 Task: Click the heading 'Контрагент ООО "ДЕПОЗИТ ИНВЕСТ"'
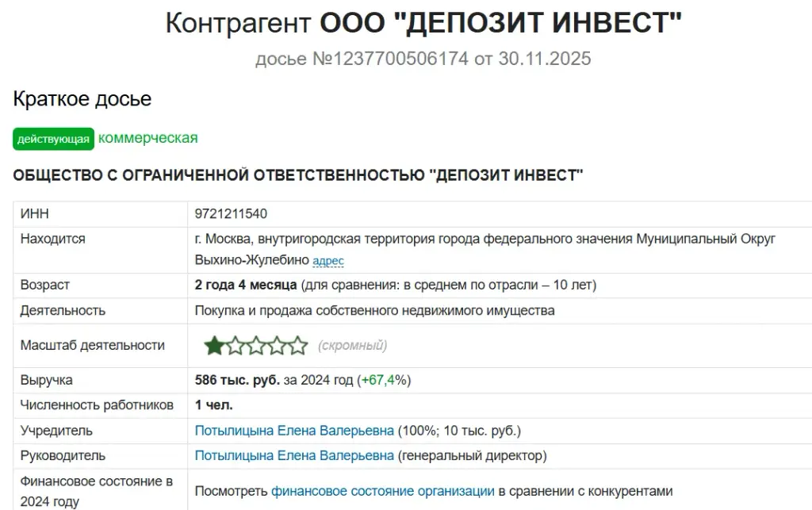(423, 23)
